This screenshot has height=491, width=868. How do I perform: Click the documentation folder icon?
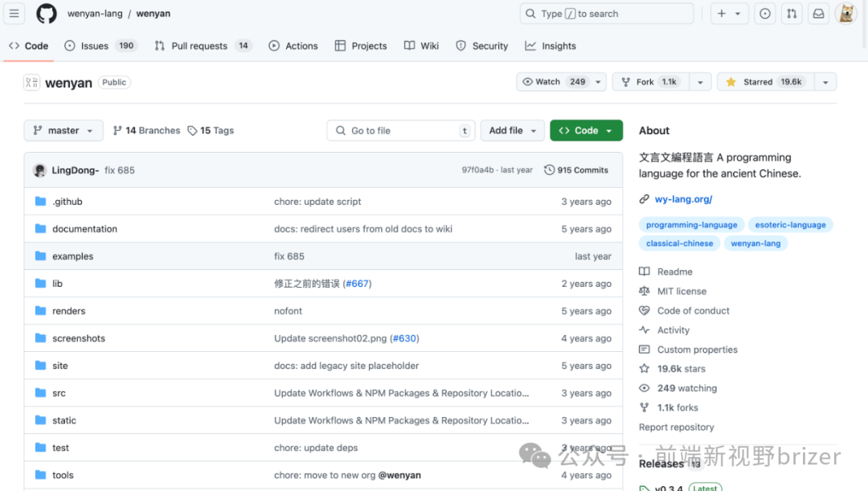tap(40, 228)
